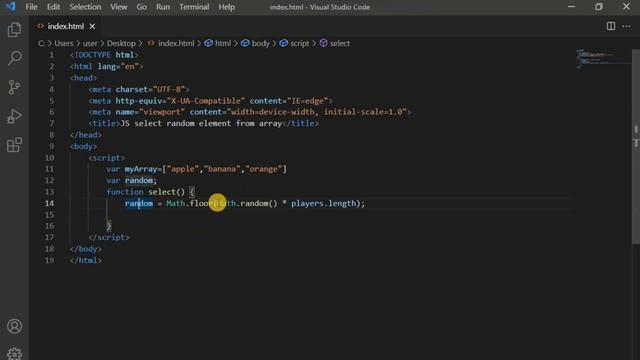Click the "function" keyword on line 13
This screenshot has width=640, height=360.
pyautogui.click(x=125, y=192)
